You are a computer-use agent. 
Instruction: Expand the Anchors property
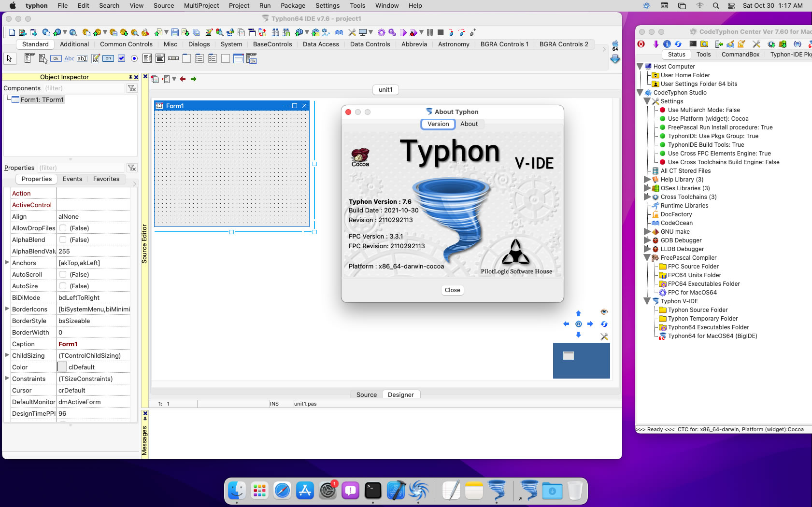pyautogui.click(x=7, y=263)
